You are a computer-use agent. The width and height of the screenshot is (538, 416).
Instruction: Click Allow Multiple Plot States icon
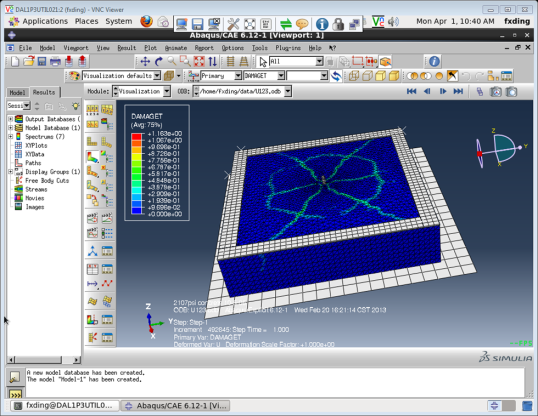pyautogui.click(x=92, y=200)
